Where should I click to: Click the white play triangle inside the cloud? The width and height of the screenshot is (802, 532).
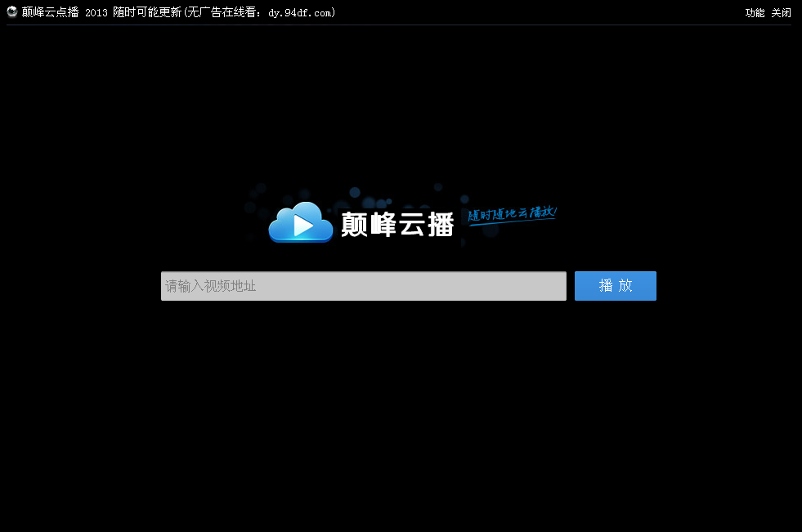coord(303,224)
